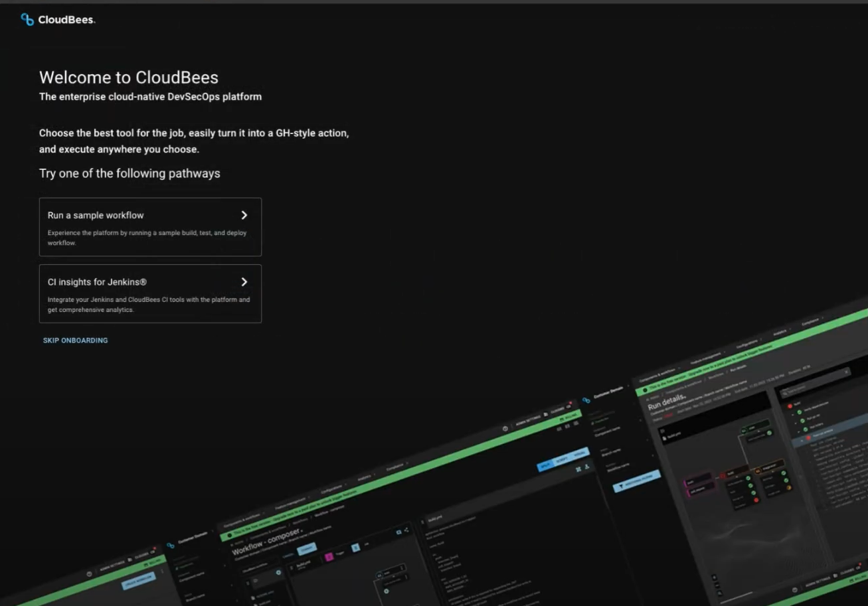Click the share icon in the Workflow composer preview
868x606 pixels.
[406, 530]
